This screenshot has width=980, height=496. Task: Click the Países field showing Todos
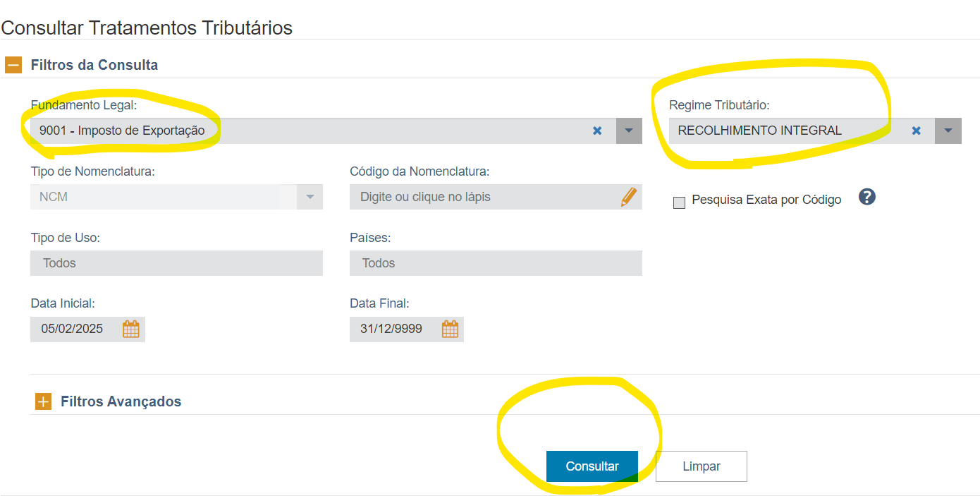click(495, 263)
